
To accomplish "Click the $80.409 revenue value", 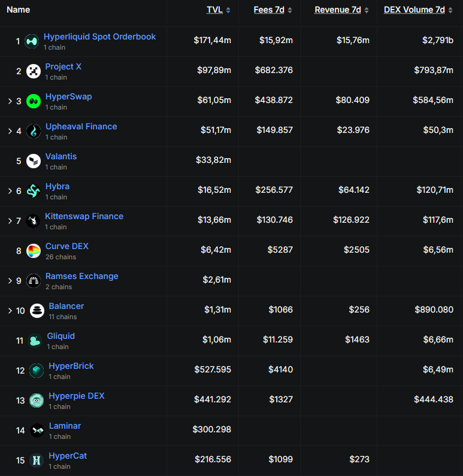I will coord(352,100).
